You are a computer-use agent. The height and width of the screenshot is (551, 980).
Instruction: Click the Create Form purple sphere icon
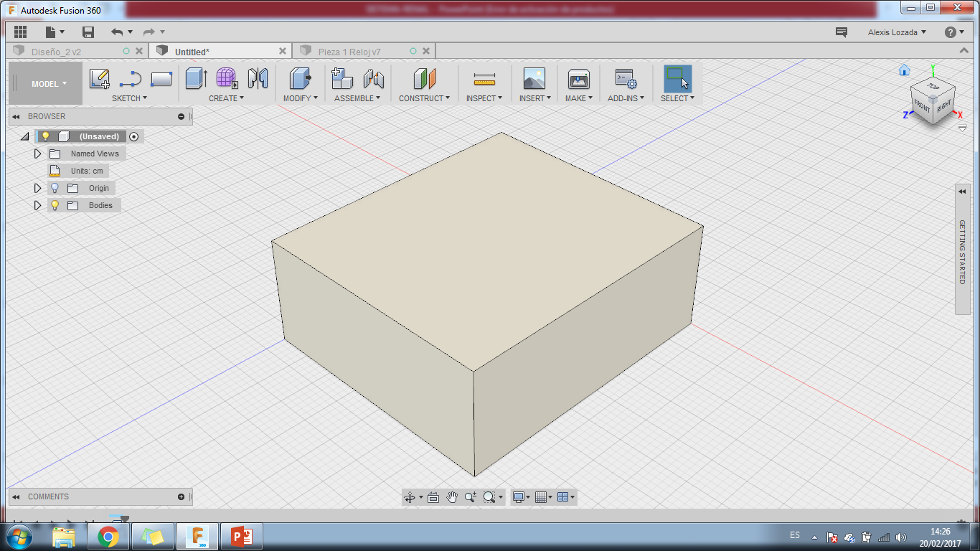(227, 78)
